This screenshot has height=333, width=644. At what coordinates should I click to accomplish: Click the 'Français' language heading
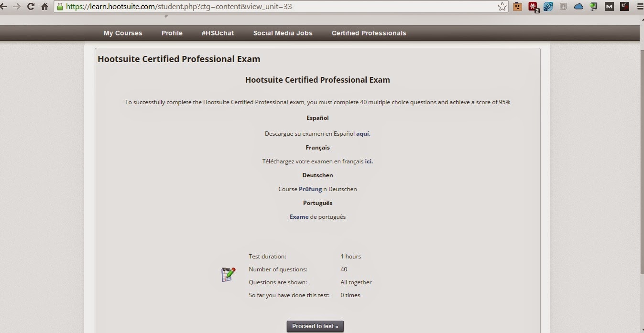pos(317,148)
